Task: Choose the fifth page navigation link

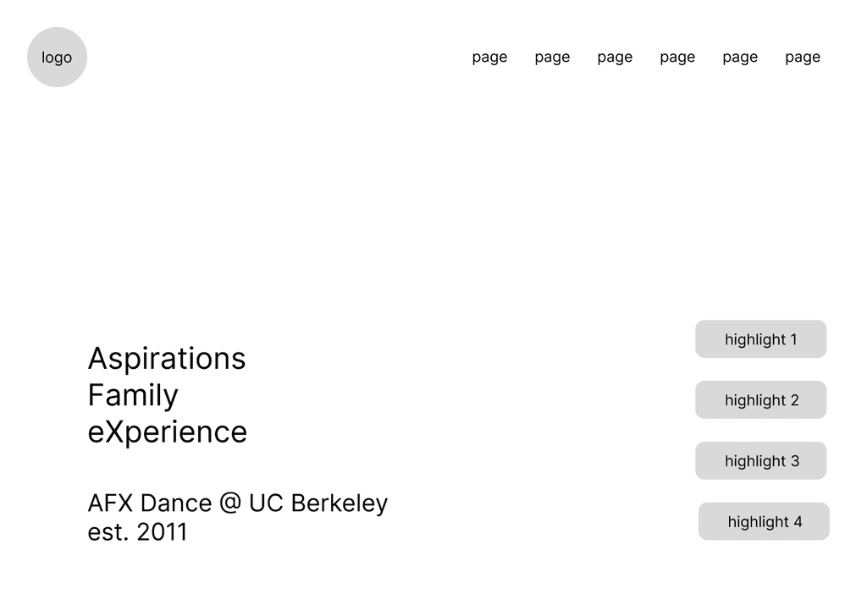Action: pyautogui.click(x=740, y=58)
